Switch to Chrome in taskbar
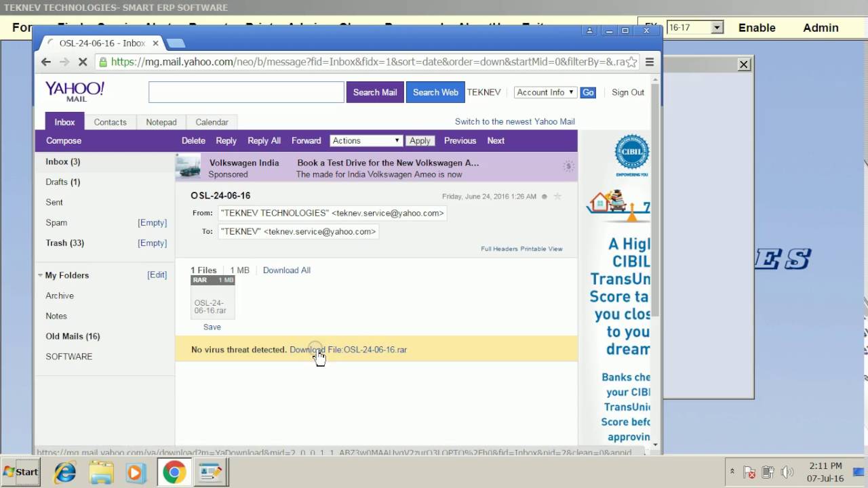This screenshot has height=488, width=868. click(x=174, y=472)
